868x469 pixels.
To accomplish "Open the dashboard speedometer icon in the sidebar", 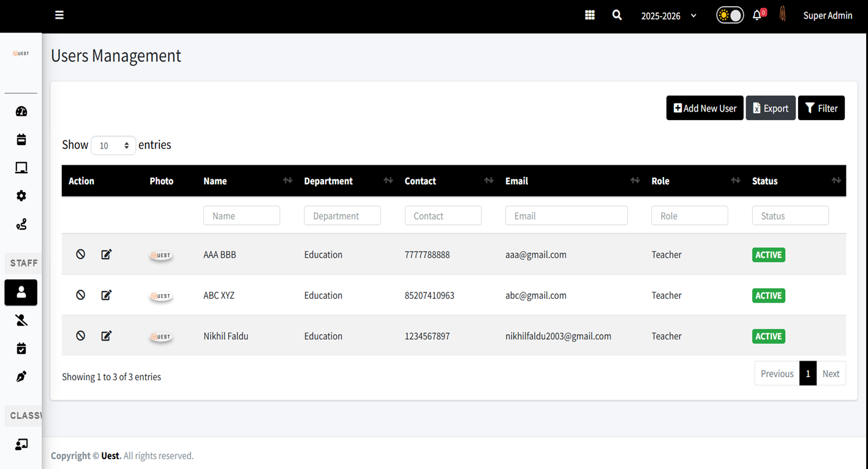I will (x=21, y=111).
